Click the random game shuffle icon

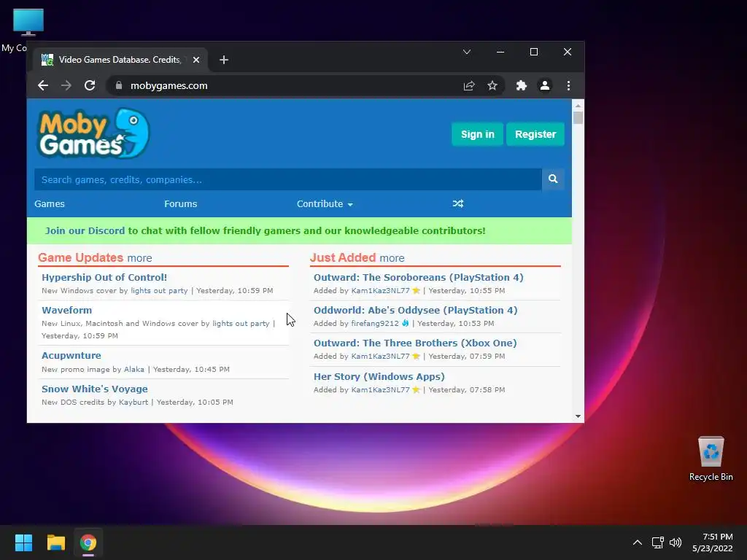click(458, 204)
